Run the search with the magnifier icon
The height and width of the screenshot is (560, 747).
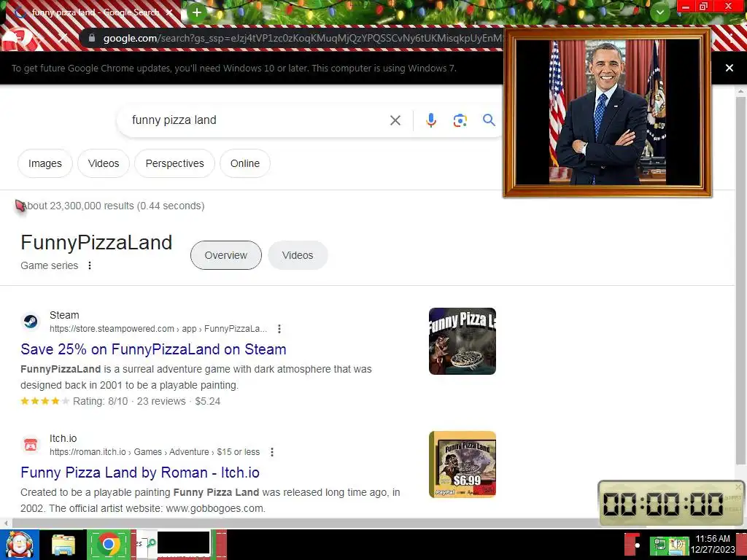[x=489, y=120]
